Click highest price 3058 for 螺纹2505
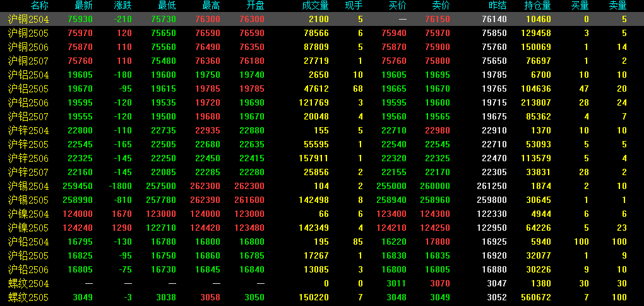644x306 pixels. click(x=211, y=297)
